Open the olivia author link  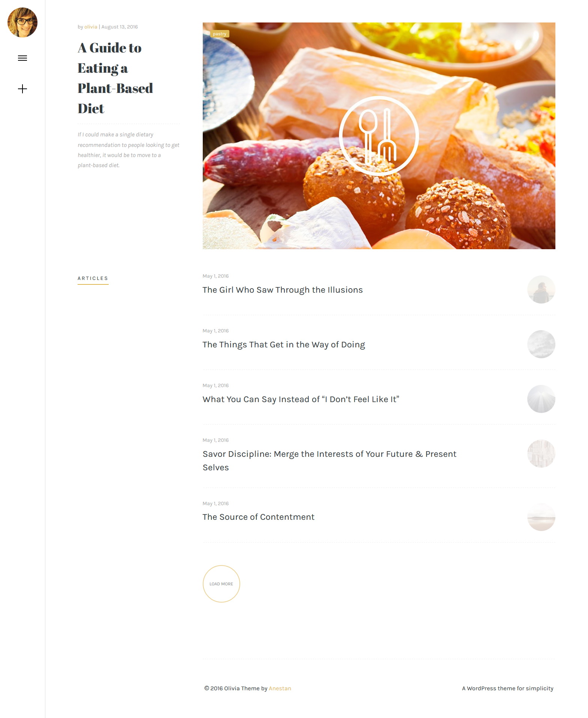click(91, 27)
